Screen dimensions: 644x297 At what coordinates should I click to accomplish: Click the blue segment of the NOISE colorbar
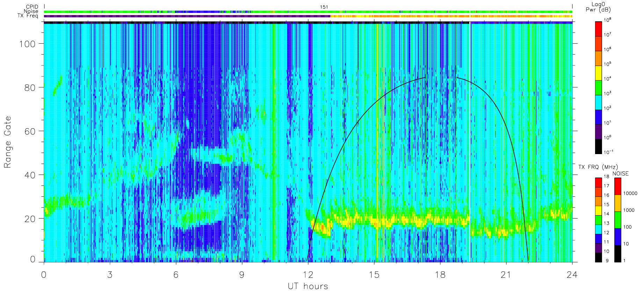[617, 237]
